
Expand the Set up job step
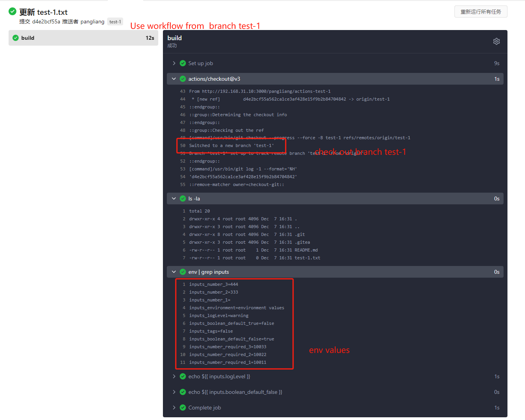click(x=174, y=63)
